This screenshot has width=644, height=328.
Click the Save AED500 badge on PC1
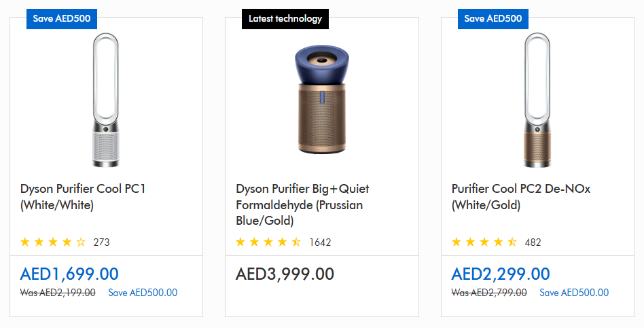62,18
